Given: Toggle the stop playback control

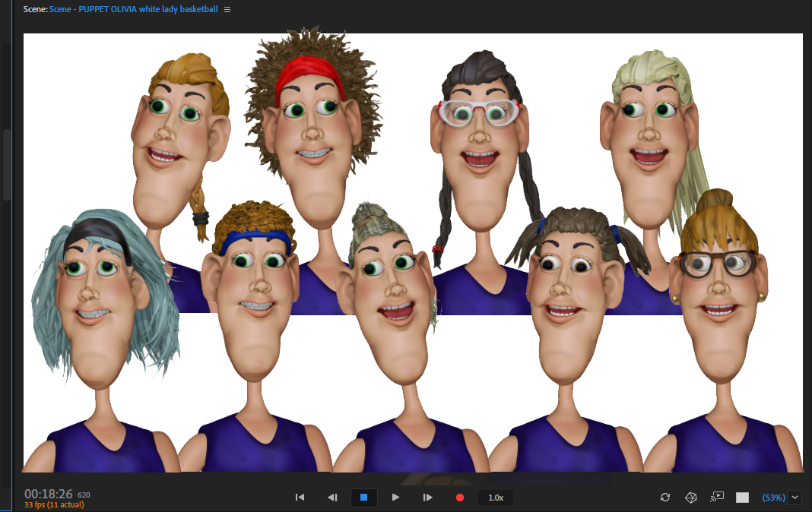Looking at the screenshot, I should pyautogui.click(x=363, y=498).
